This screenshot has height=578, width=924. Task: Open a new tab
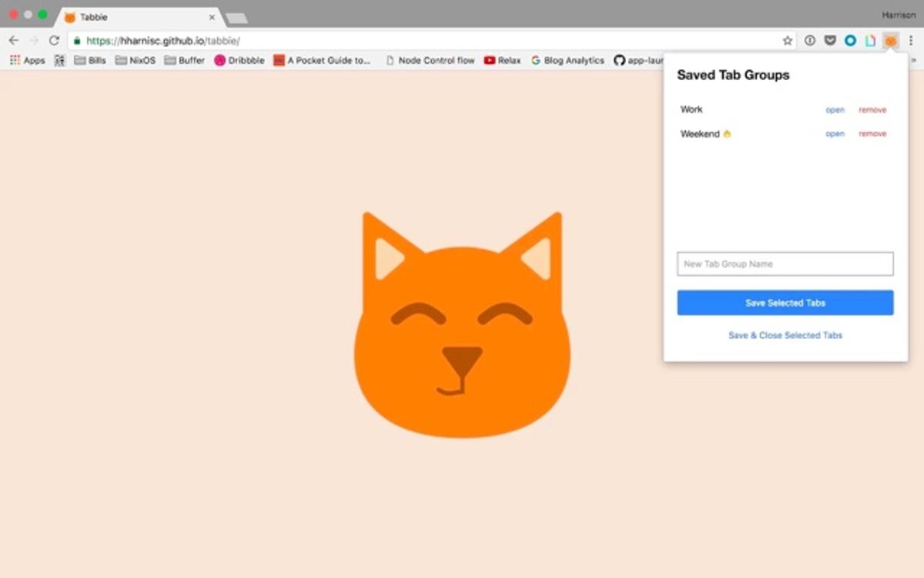click(x=236, y=18)
